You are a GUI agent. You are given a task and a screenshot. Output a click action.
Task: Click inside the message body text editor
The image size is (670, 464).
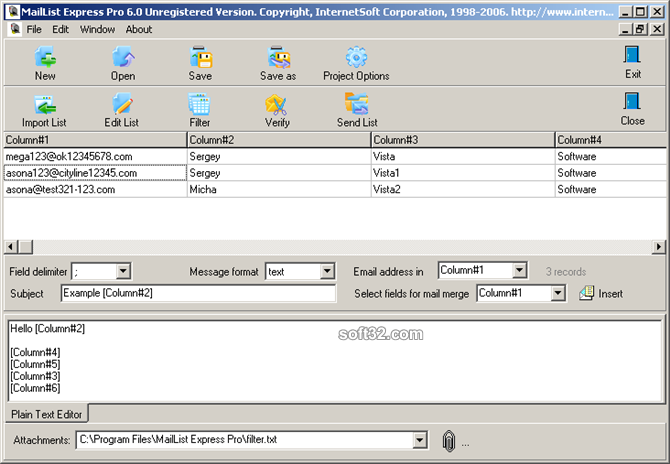pyautogui.click(x=335, y=361)
